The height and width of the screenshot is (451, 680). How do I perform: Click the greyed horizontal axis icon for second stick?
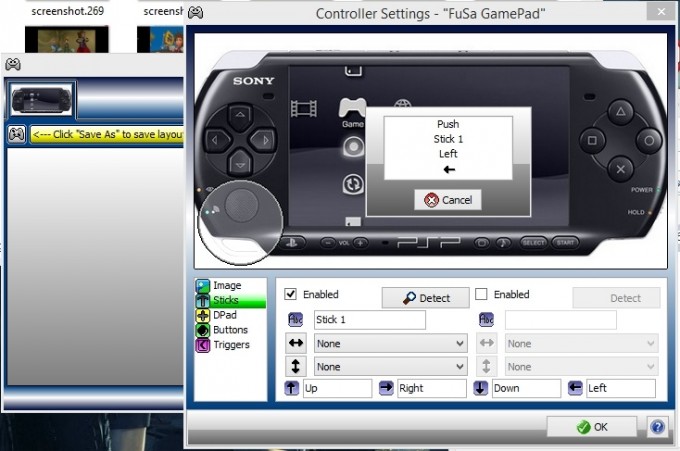coord(487,343)
